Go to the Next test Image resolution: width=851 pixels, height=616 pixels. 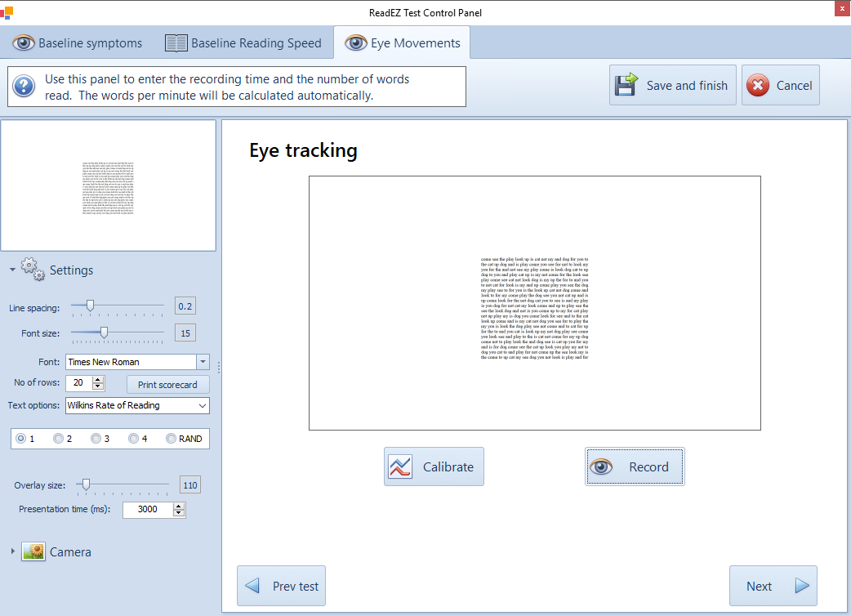pos(773,586)
